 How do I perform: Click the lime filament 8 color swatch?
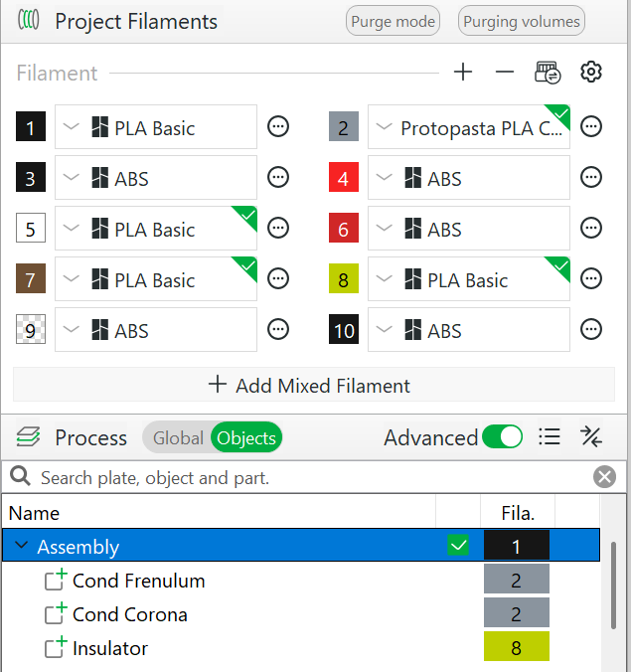[344, 278]
